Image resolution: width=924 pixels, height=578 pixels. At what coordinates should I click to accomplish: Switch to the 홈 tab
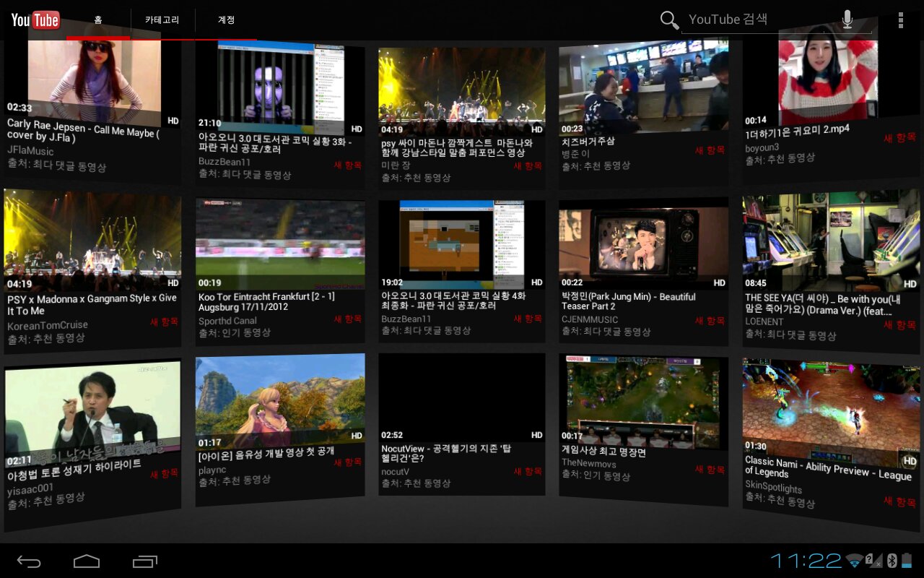tap(98, 20)
